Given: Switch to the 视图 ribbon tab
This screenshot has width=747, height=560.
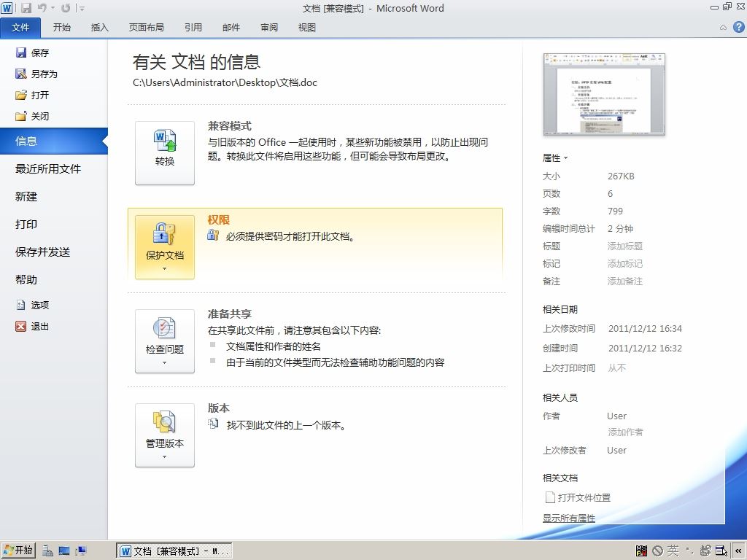Looking at the screenshot, I should (x=307, y=27).
